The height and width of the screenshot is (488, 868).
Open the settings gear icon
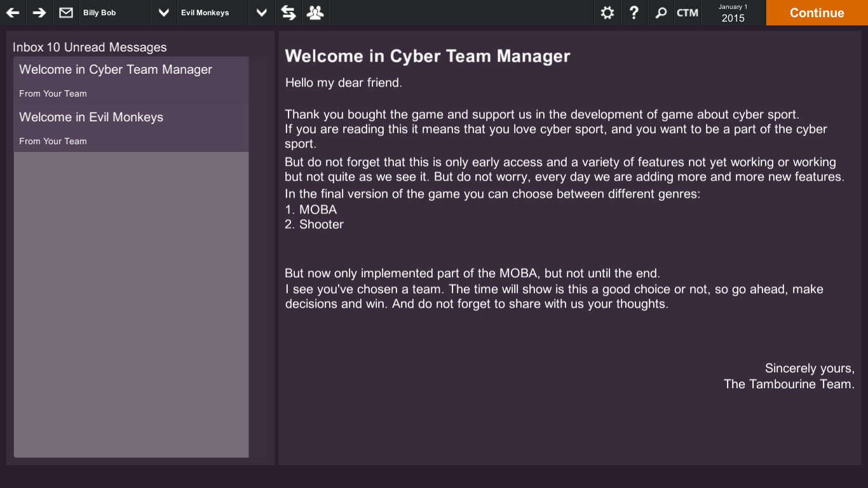pyautogui.click(x=607, y=13)
